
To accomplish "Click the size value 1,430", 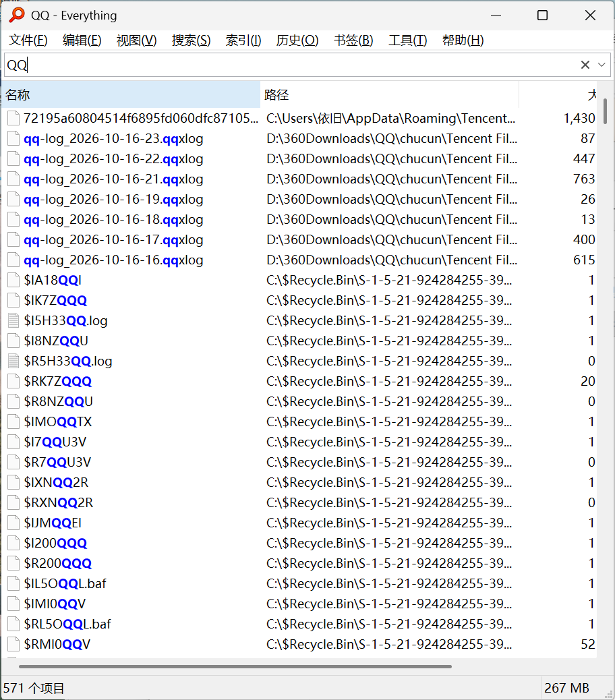I will click(x=579, y=118).
